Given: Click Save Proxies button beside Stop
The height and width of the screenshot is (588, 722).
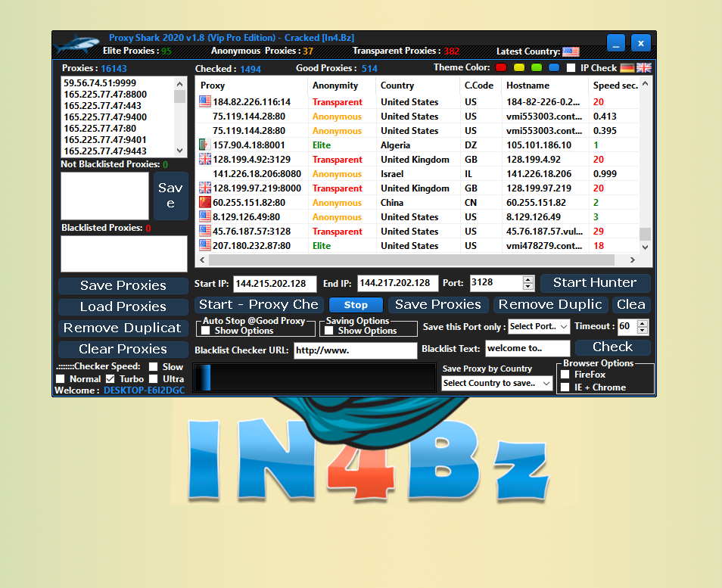Looking at the screenshot, I should pos(438,304).
